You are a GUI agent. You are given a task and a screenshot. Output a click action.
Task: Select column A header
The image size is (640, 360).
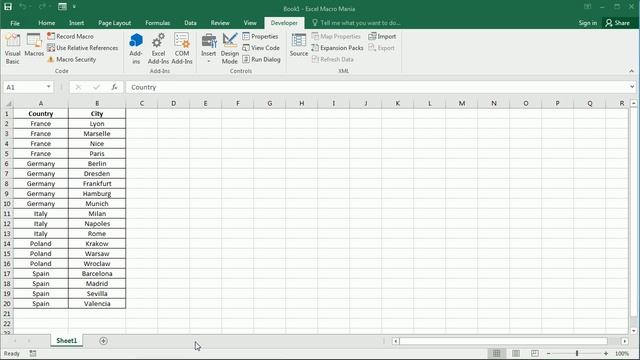[x=40, y=103]
